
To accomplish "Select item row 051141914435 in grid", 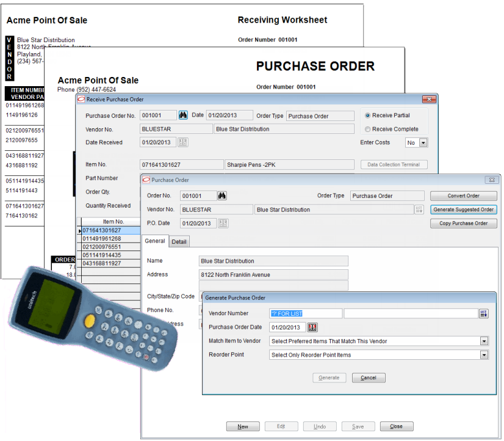I will tap(111, 255).
